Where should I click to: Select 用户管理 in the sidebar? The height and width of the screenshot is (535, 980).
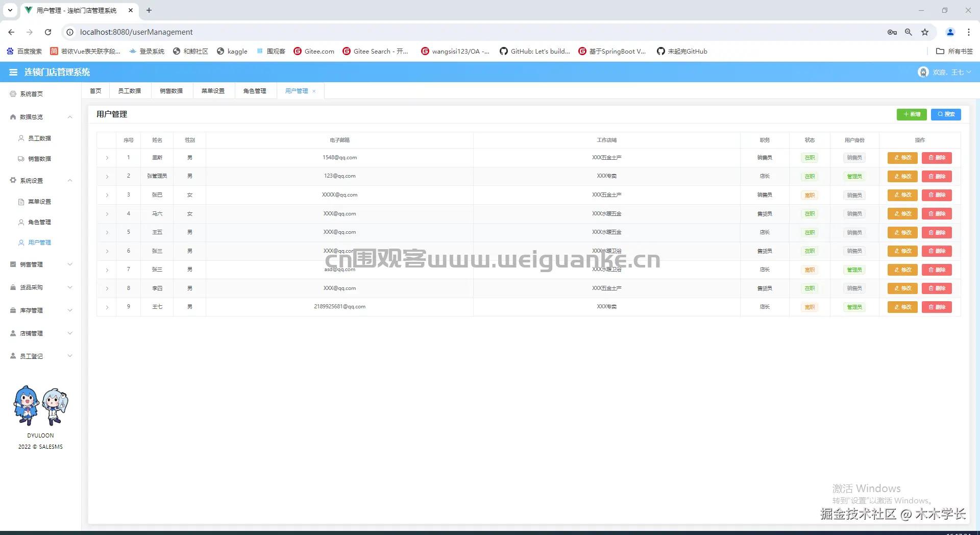click(40, 242)
